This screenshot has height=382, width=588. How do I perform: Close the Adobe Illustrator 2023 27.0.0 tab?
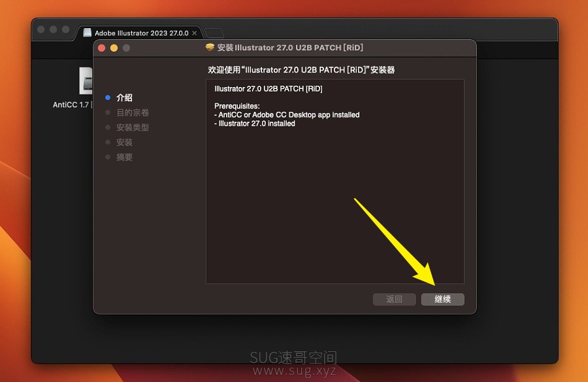point(194,33)
